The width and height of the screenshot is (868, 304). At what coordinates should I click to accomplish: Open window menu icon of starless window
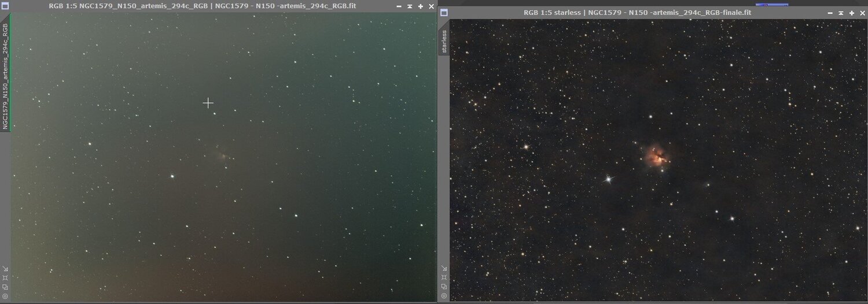click(x=444, y=12)
